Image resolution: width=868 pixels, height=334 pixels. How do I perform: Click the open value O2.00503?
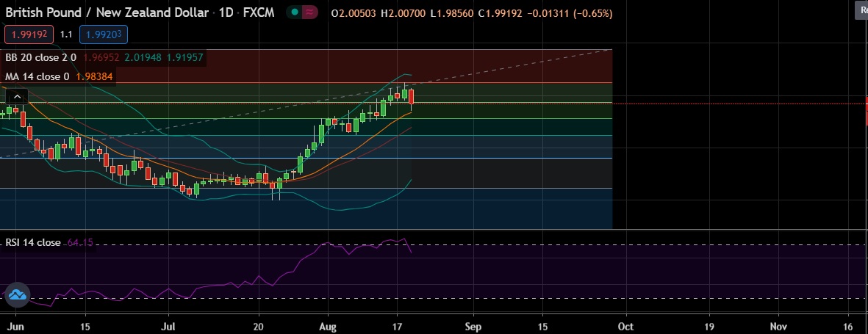[354, 12]
